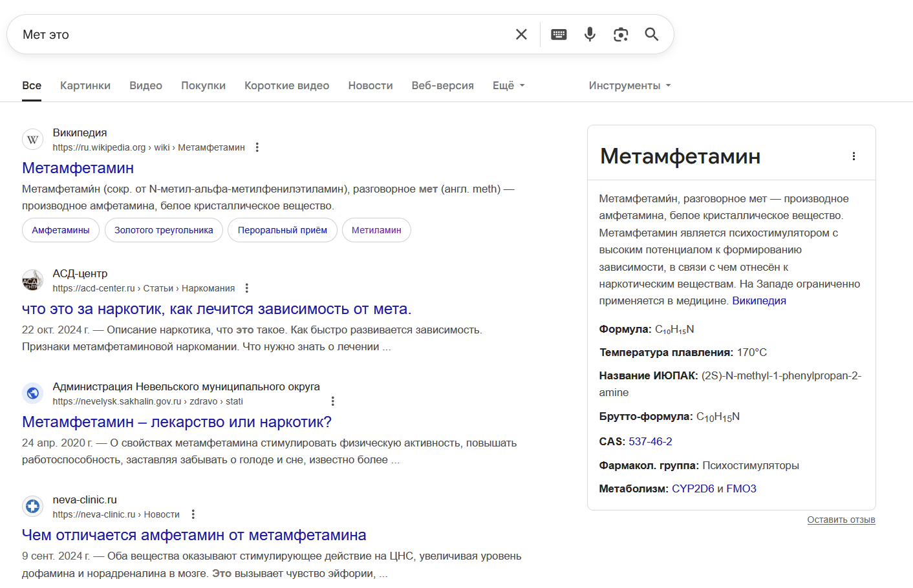Screen dimensions: 913x588
Task: Submit search with the magnifier icon
Action: [x=652, y=34]
